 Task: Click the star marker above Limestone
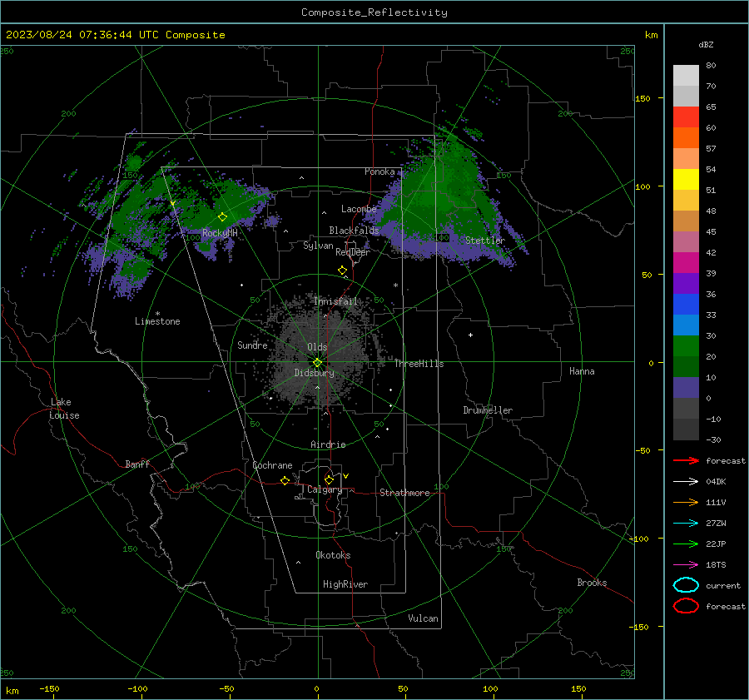pos(157,314)
